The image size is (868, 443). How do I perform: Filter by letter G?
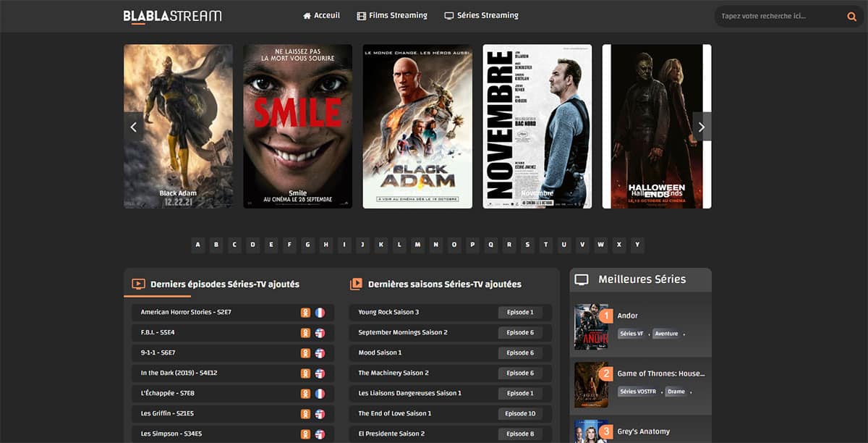pos(308,245)
